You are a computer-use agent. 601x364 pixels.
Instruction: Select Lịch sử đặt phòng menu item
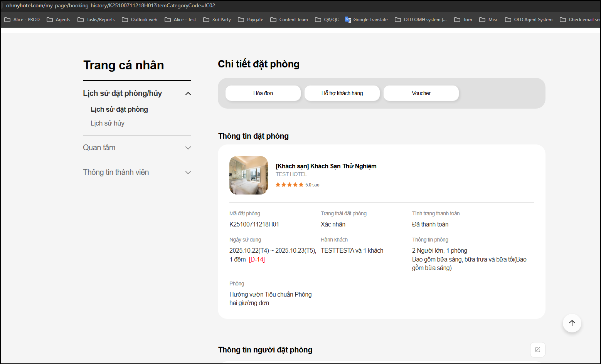click(x=119, y=109)
